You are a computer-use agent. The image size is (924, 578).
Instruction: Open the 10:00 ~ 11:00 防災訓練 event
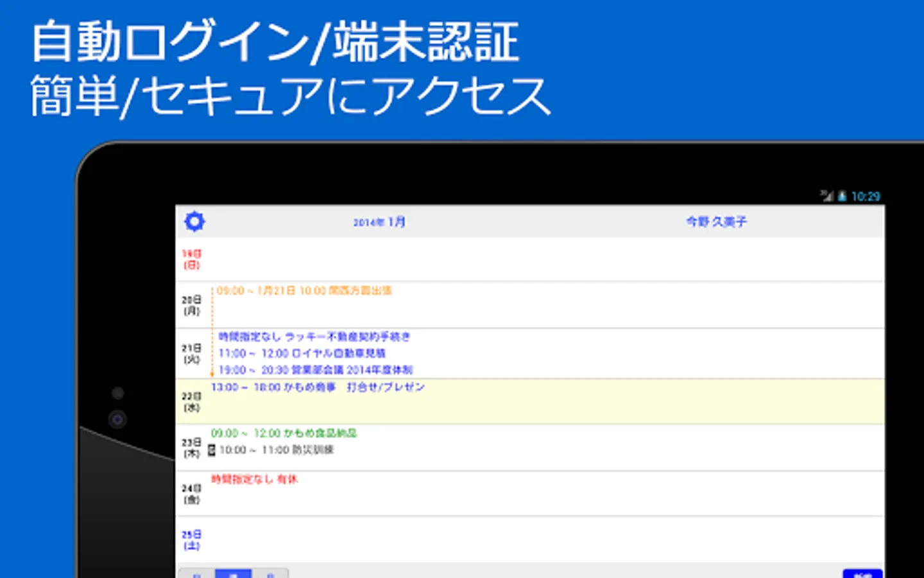point(277,450)
